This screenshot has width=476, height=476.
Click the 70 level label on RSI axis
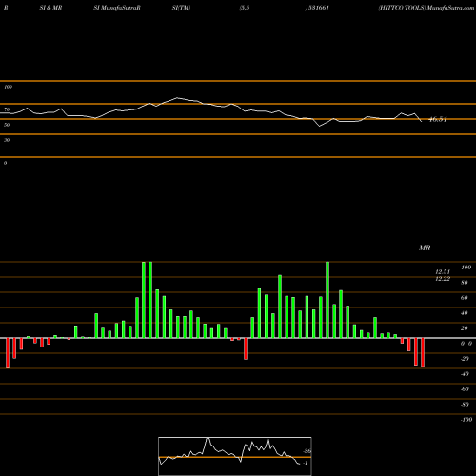tap(7, 109)
